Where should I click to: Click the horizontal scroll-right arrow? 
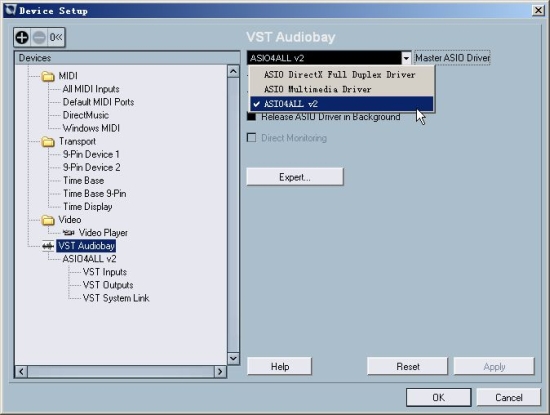pyautogui.click(x=220, y=372)
